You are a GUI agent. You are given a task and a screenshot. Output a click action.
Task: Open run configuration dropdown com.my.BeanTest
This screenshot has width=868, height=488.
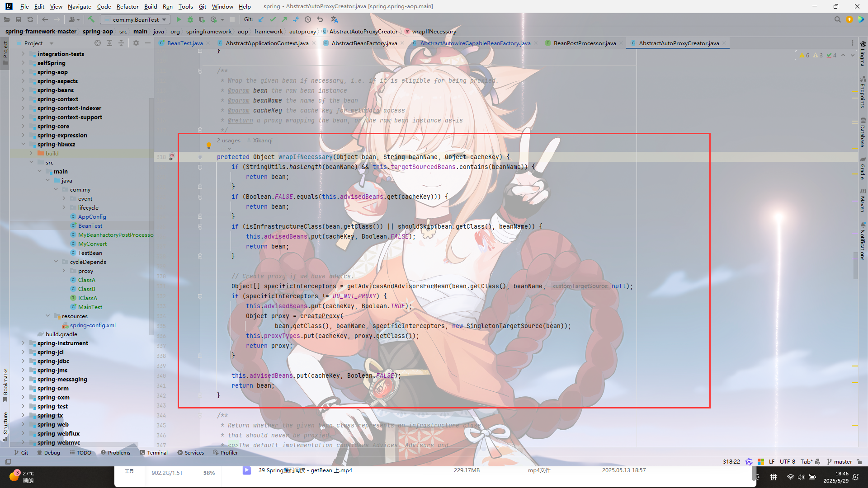[x=136, y=19]
